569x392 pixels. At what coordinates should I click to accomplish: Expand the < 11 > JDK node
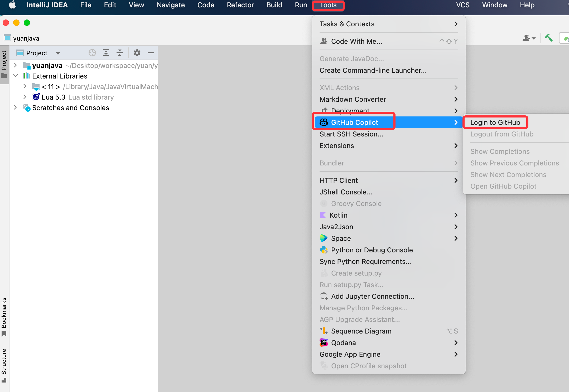(25, 86)
